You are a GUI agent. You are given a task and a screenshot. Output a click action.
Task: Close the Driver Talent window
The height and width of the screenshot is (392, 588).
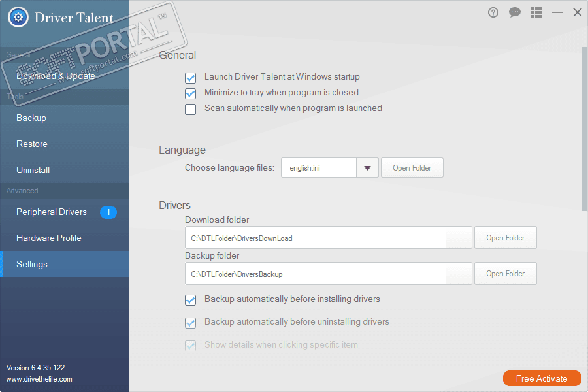(578, 12)
